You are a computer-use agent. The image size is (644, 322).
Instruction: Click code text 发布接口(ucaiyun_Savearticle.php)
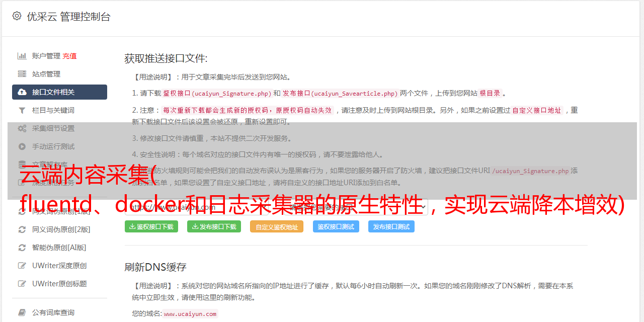pyautogui.click(x=340, y=93)
